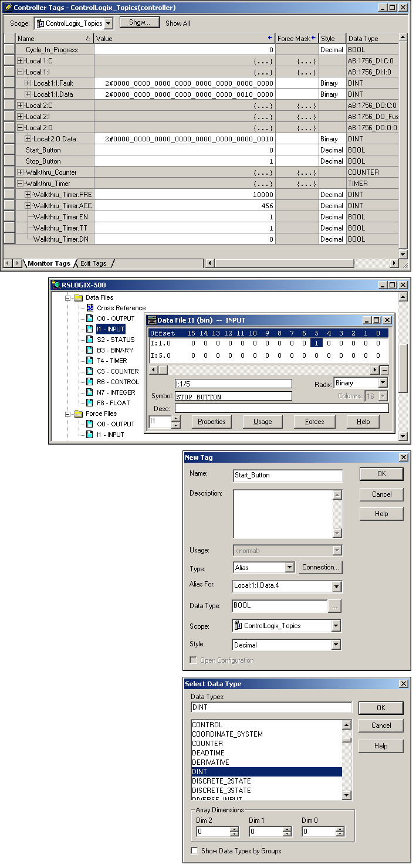Click highlighted bit 5 in row I:1.0
This screenshot has width=416, height=868.
click(x=317, y=344)
